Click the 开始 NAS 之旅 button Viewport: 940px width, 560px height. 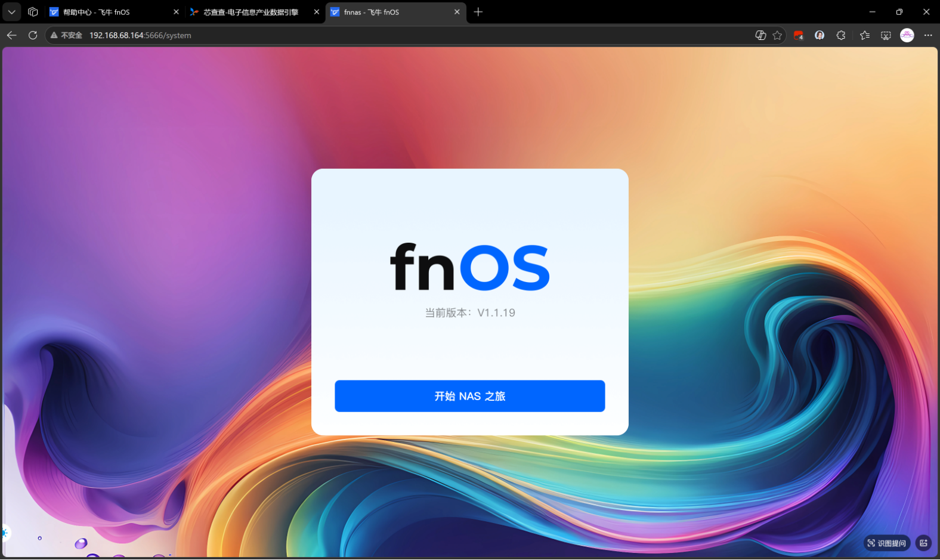(470, 396)
